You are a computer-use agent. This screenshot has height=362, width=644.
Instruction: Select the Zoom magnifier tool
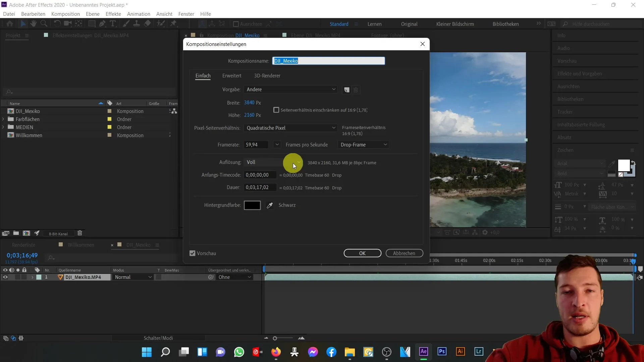coord(44,24)
